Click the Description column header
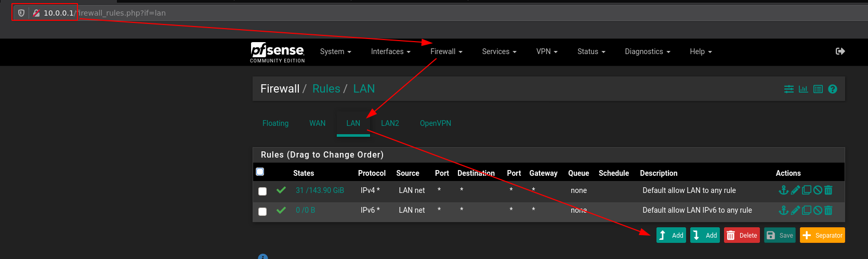868x259 pixels. (x=659, y=173)
